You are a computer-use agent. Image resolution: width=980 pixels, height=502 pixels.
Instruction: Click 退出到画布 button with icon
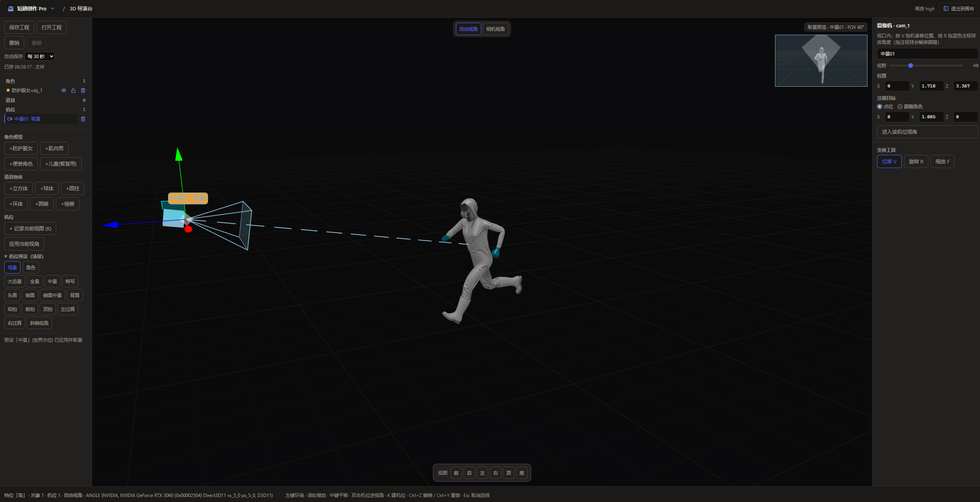pyautogui.click(x=959, y=8)
